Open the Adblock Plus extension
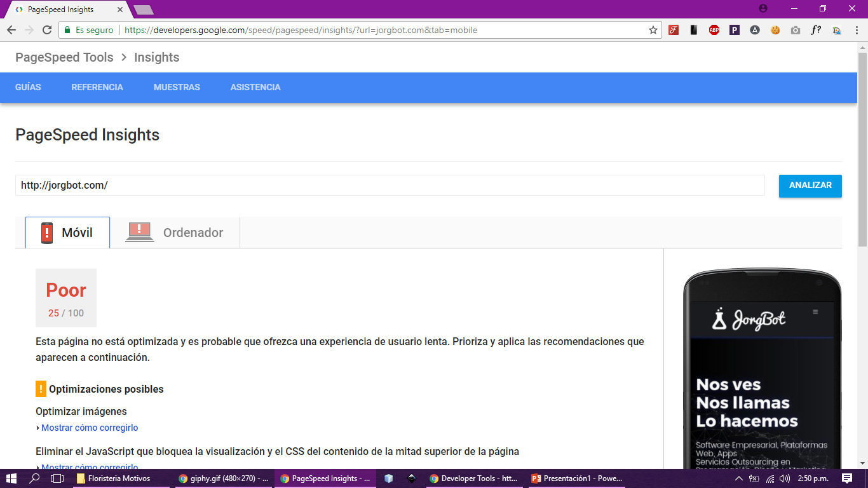Image resolution: width=868 pixels, height=488 pixels. (x=714, y=30)
